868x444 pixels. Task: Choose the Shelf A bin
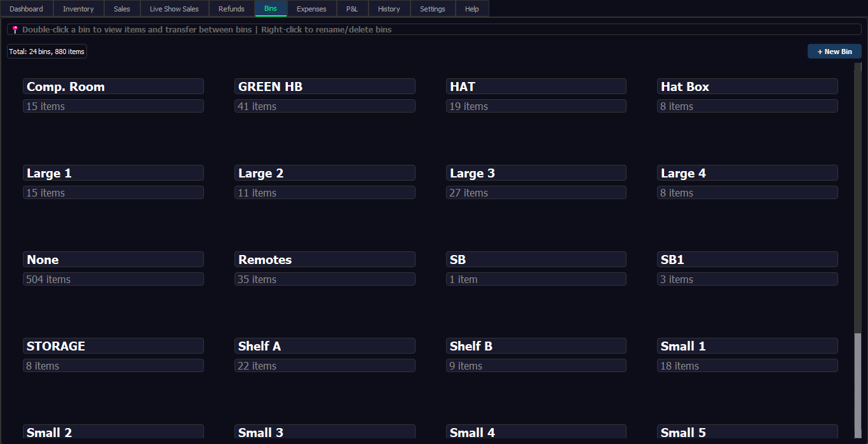click(x=325, y=346)
